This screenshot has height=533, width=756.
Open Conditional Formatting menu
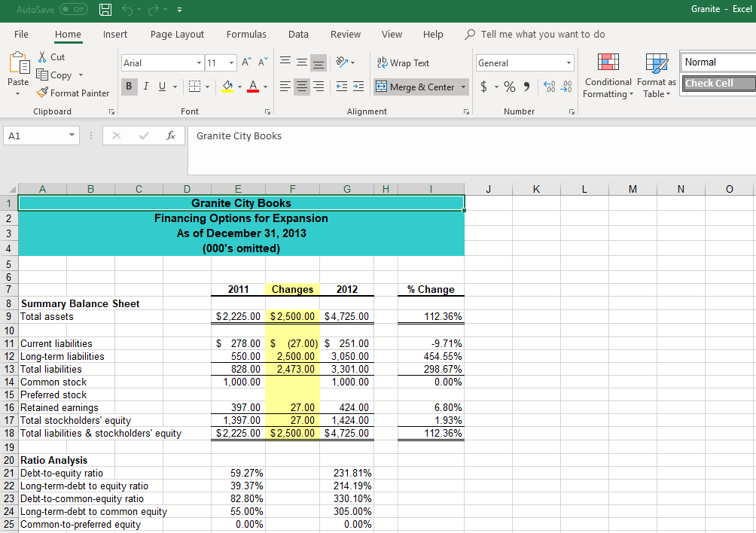point(608,76)
